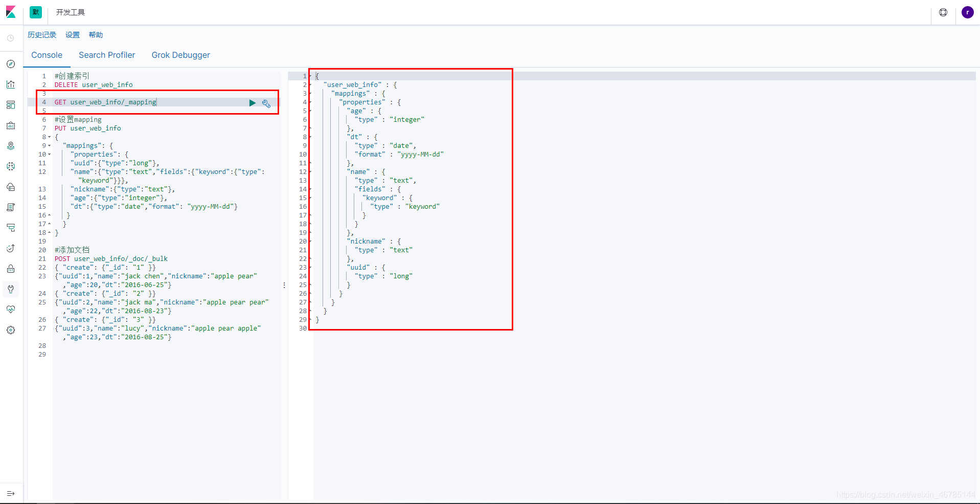This screenshot has width=980, height=504.
Task: Open Canvas from the sidebar
Action: coord(11,125)
